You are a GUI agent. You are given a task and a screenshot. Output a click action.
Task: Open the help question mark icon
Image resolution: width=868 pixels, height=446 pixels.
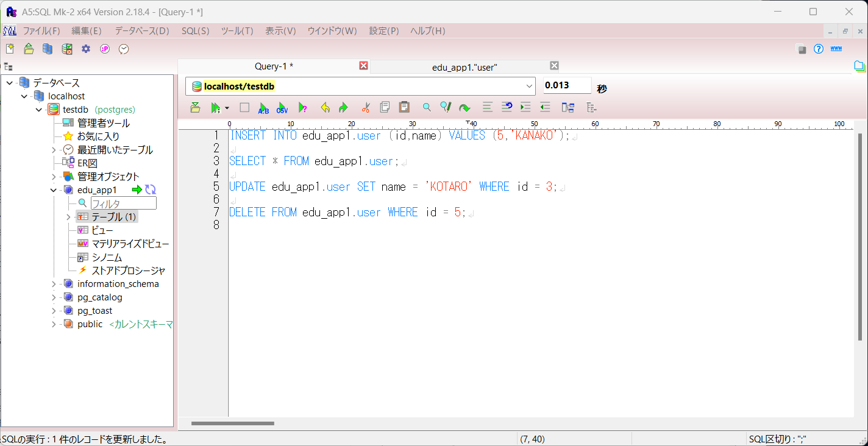[819, 49]
